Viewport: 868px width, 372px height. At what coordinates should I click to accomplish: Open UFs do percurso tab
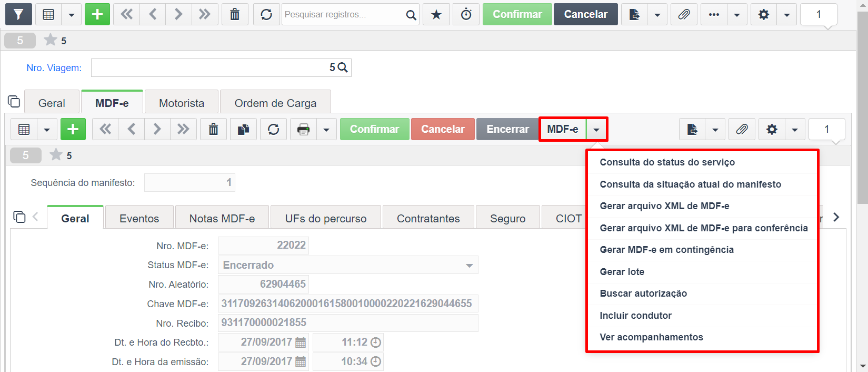(x=326, y=218)
